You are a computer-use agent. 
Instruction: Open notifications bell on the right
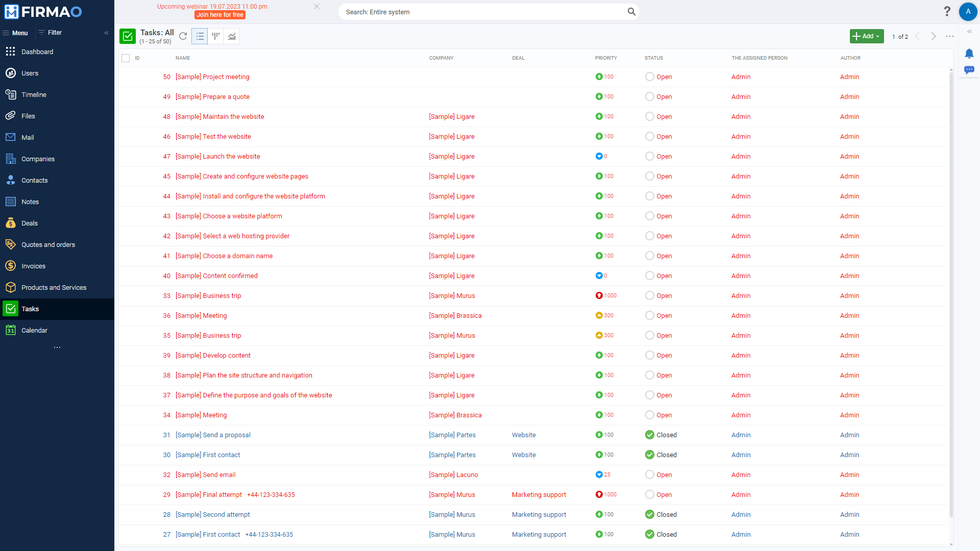point(969,53)
